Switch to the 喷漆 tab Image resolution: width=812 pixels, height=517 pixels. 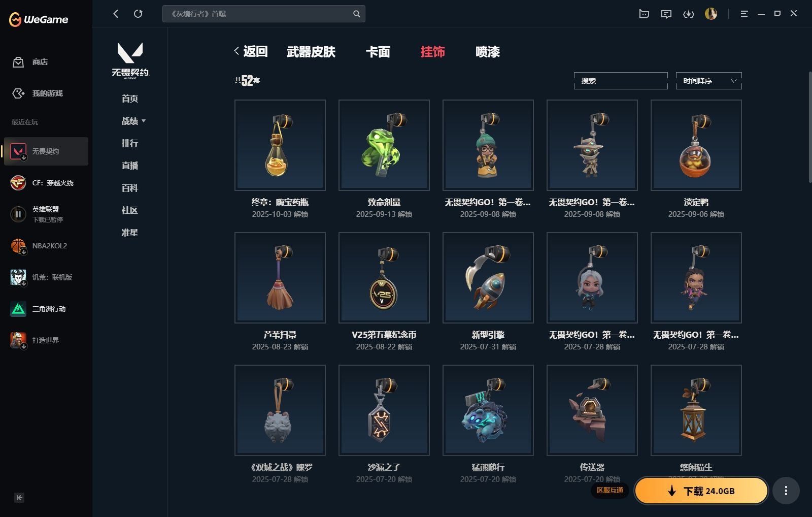point(488,52)
